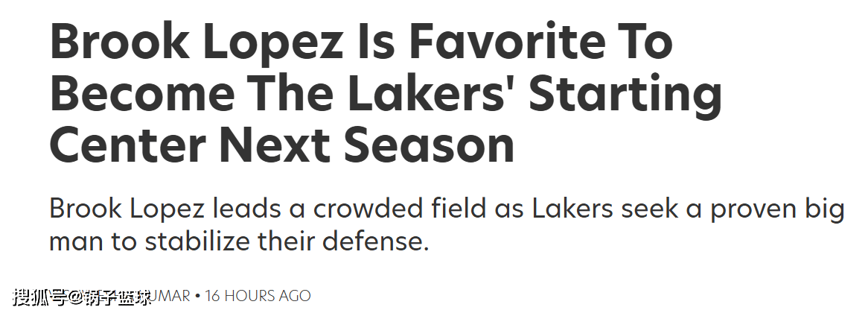Viewport: 868px width, 316px height.
Task: Click the Sohu watermark text overlay
Action: 82,297
